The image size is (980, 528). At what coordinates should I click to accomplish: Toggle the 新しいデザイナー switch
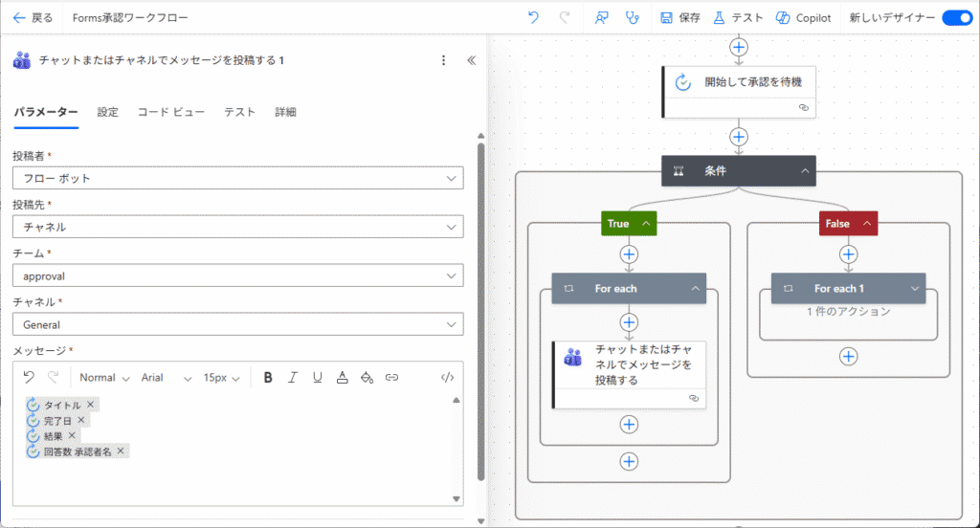956,17
